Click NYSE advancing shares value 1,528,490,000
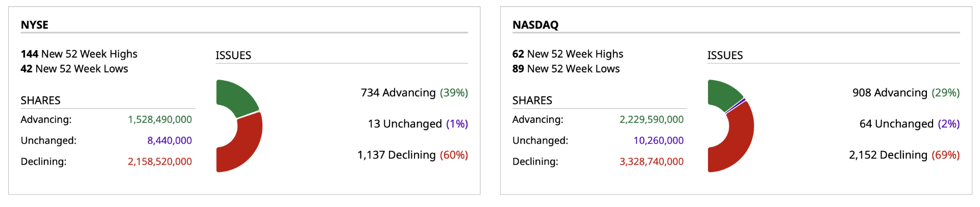Viewport: 980px width, 207px height. (x=160, y=119)
